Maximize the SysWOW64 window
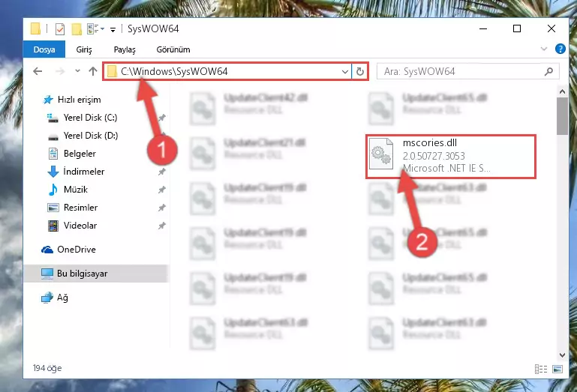Image resolution: width=577 pixels, height=392 pixels. pyautogui.click(x=517, y=28)
